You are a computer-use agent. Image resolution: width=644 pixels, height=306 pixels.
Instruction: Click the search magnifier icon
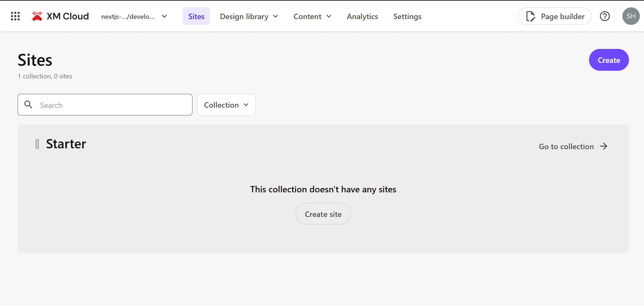[x=28, y=105]
